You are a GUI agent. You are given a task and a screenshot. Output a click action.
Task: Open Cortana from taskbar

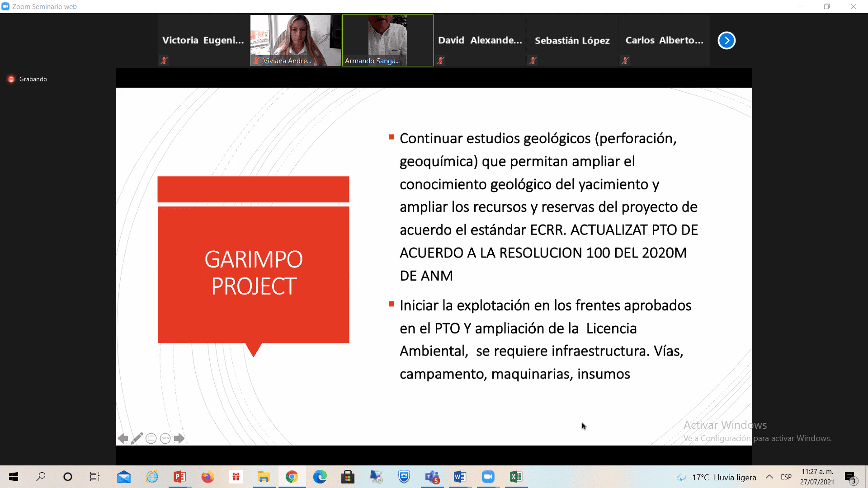coord(68,477)
